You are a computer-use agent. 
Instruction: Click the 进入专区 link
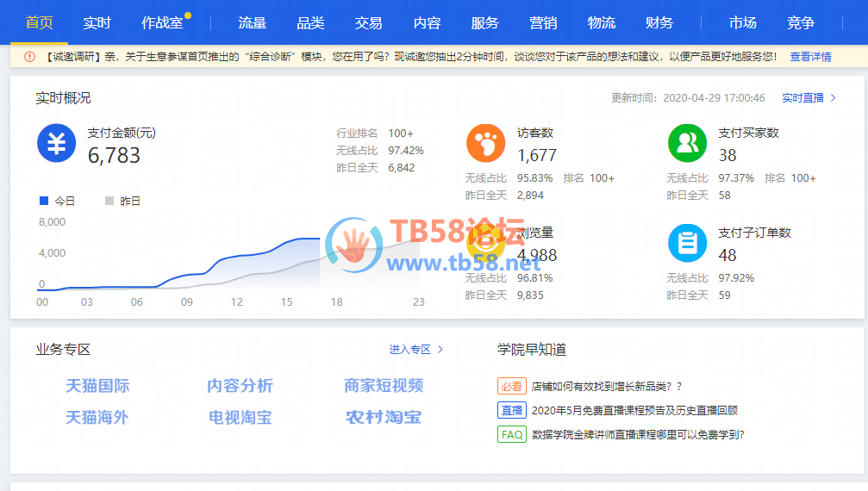pyautogui.click(x=409, y=350)
